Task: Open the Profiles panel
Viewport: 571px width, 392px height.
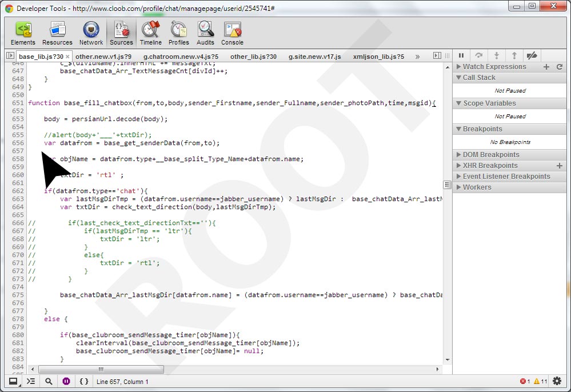Action: 178,34
